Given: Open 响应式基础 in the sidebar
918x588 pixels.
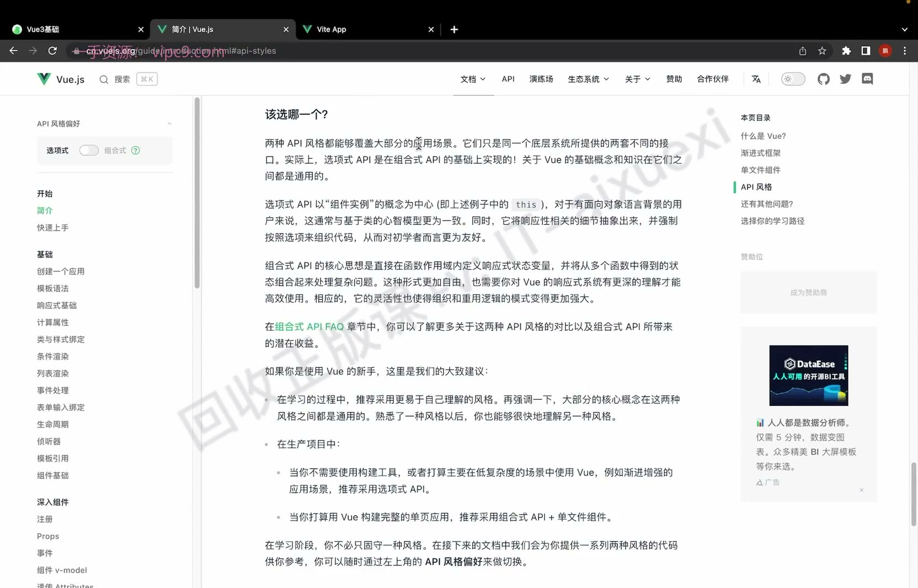Looking at the screenshot, I should pyautogui.click(x=56, y=306).
